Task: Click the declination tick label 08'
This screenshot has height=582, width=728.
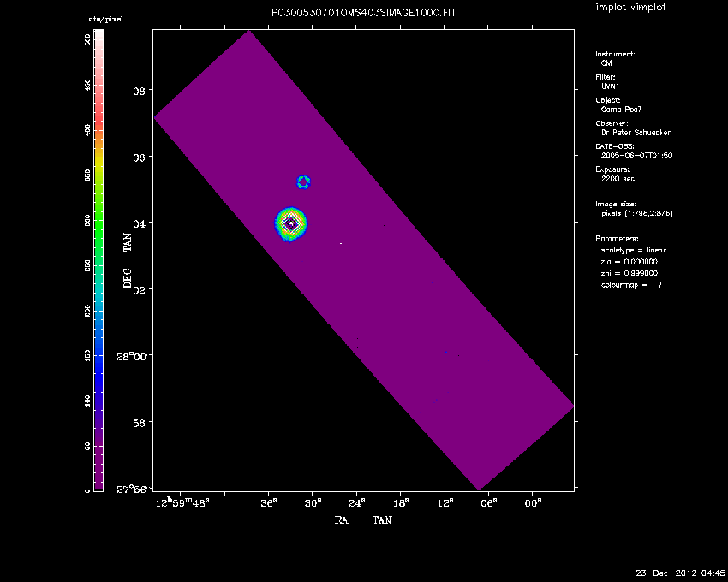Action: coord(140,91)
